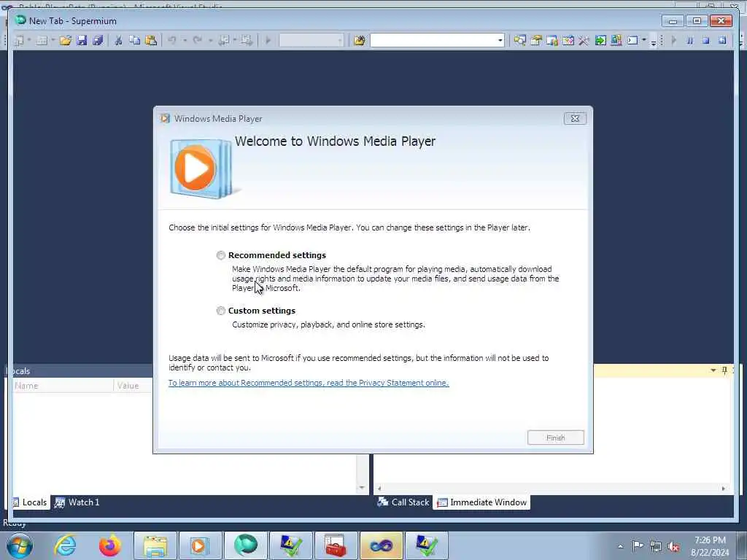Click the Copy icon in toolbar
Screen dimensions: 747x560
click(x=135, y=41)
